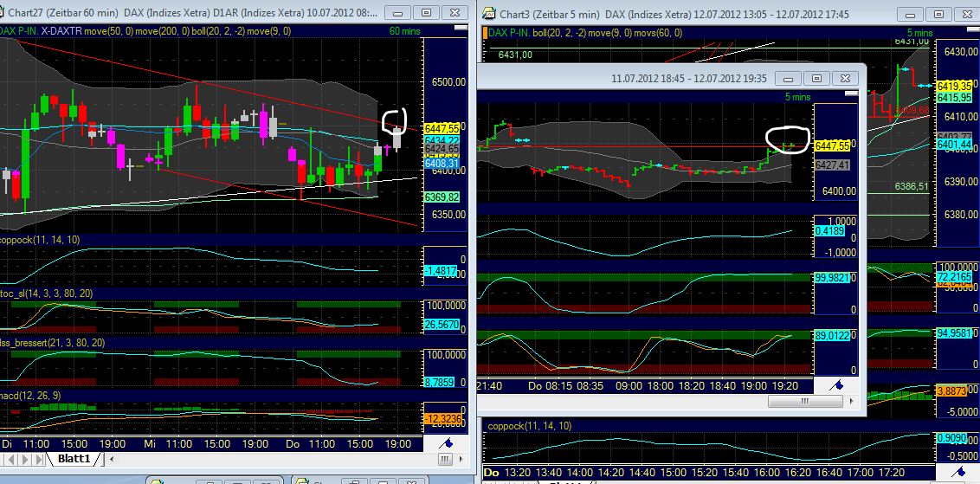Click coppock(11, 14, 10) label in Chart3
Screen dimensions: 980x484
[x=529, y=426]
